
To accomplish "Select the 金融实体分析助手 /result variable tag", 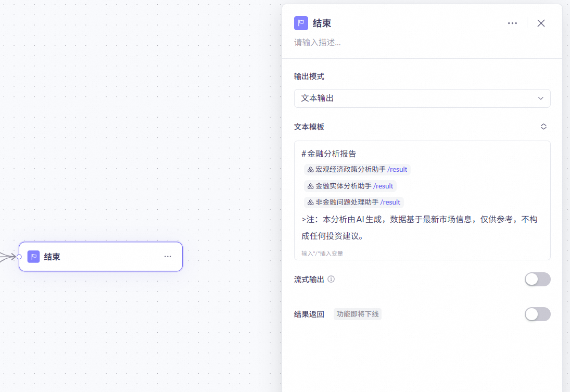I will tap(350, 186).
